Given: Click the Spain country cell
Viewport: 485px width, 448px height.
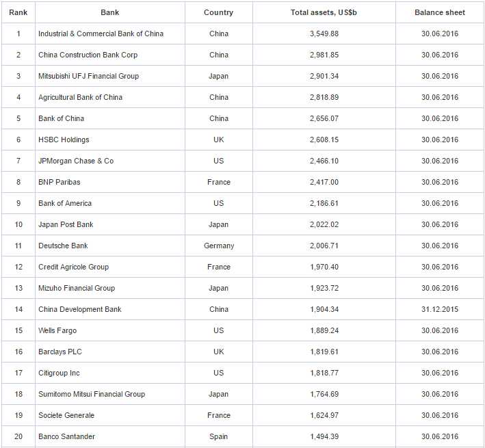Looking at the screenshot, I should click(x=218, y=436).
